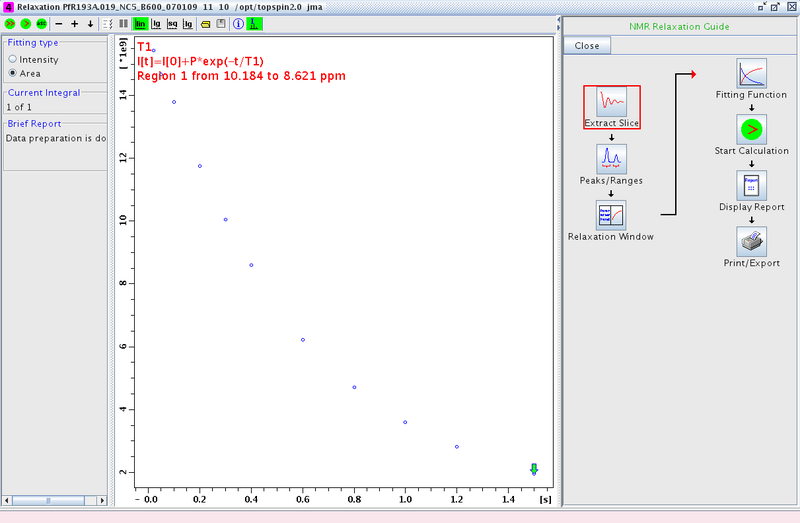Screen dimensions: 800x523
Task: Click the Brief Report text area
Action: tap(55, 150)
